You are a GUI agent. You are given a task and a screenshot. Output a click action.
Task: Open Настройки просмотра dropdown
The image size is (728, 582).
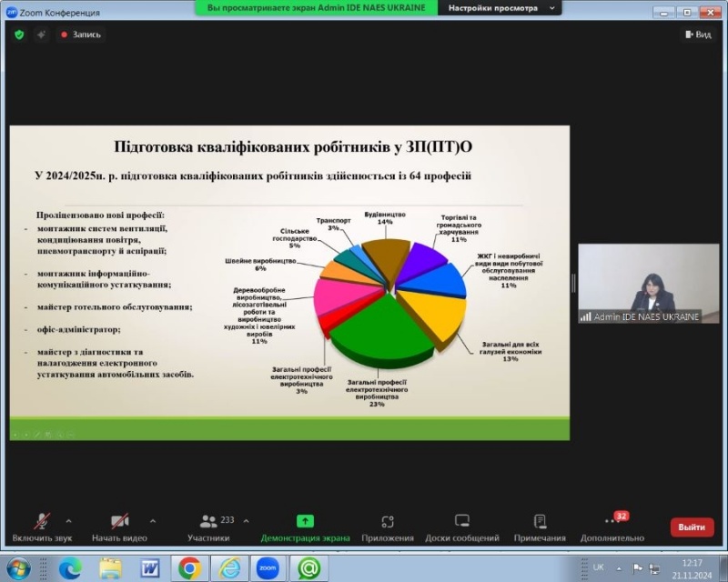click(x=500, y=7)
